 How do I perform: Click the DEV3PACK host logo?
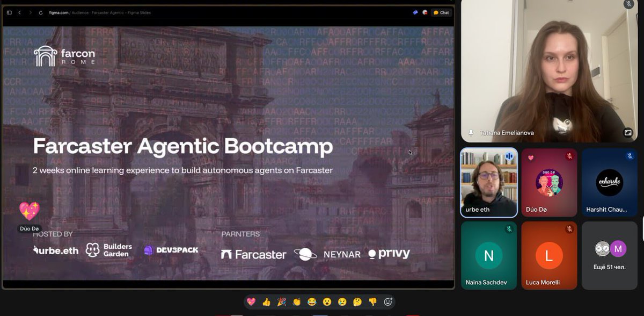(171, 250)
